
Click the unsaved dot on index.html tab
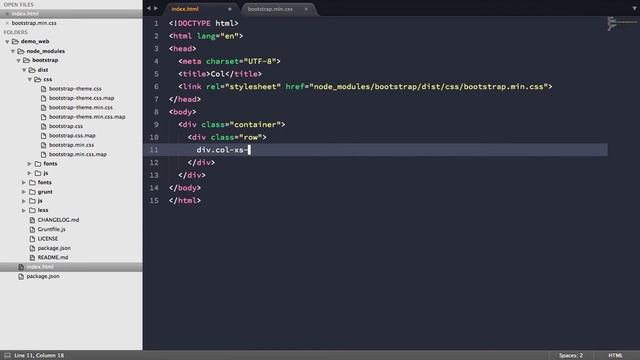pos(230,9)
